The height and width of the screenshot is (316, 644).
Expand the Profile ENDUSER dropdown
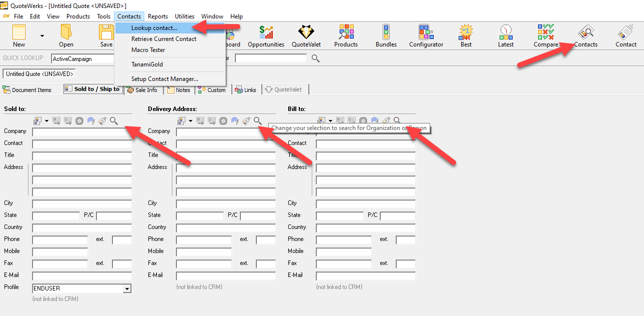tap(127, 288)
